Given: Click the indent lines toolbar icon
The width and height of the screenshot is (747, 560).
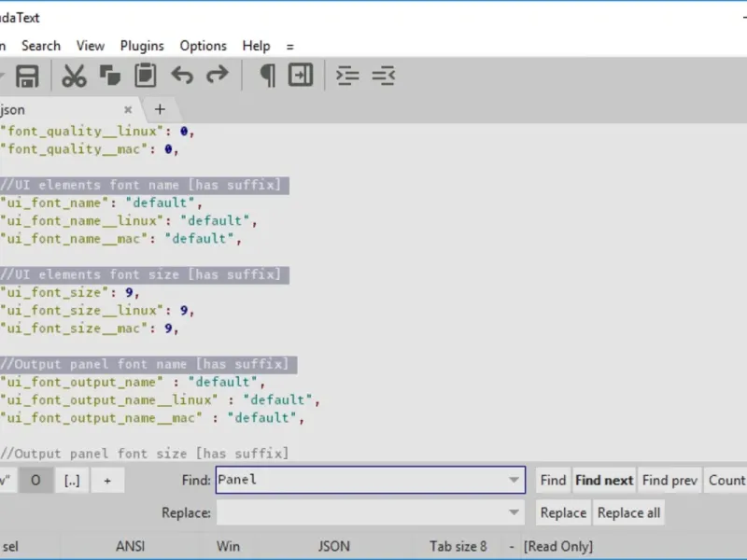Looking at the screenshot, I should 347,76.
